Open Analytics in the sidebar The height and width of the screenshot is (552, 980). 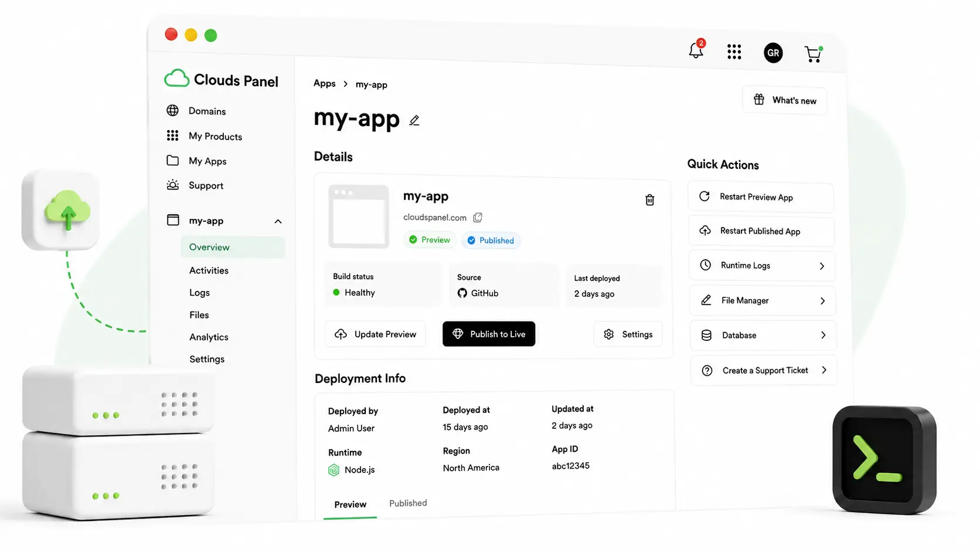(x=209, y=337)
